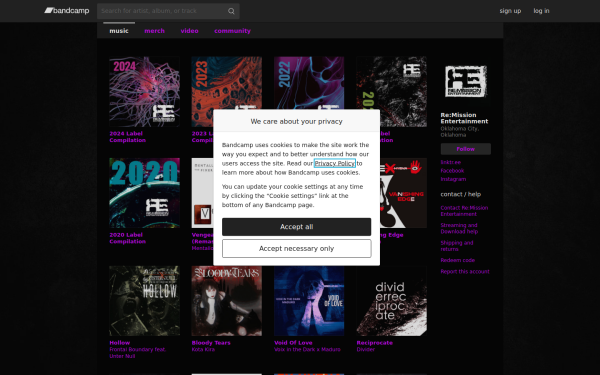The image size is (600, 375).
Task: Switch to the music tab
Action: (x=119, y=31)
